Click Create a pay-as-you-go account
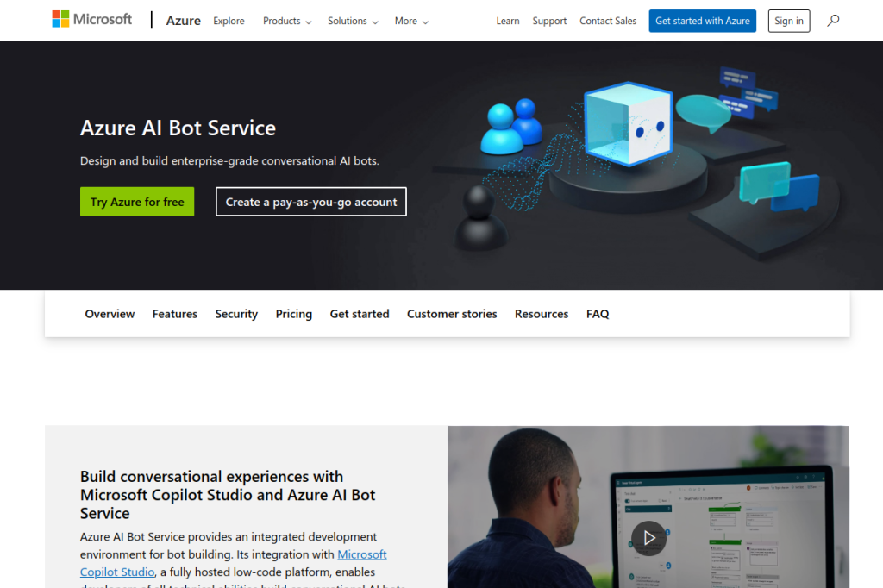883x588 pixels. click(x=310, y=202)
